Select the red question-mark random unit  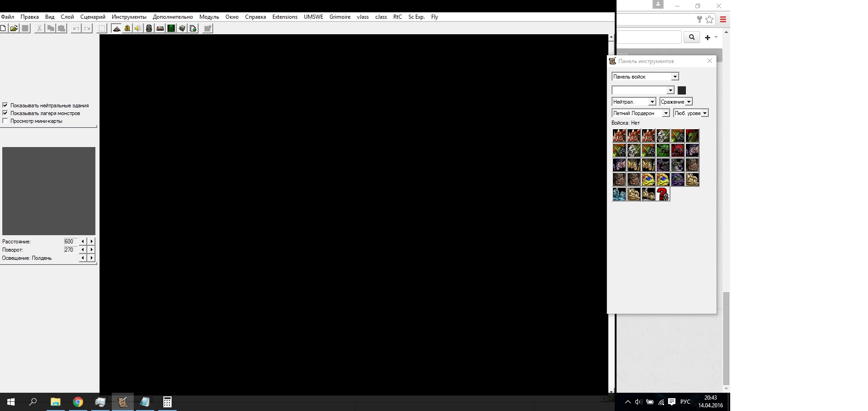(663, 194)
